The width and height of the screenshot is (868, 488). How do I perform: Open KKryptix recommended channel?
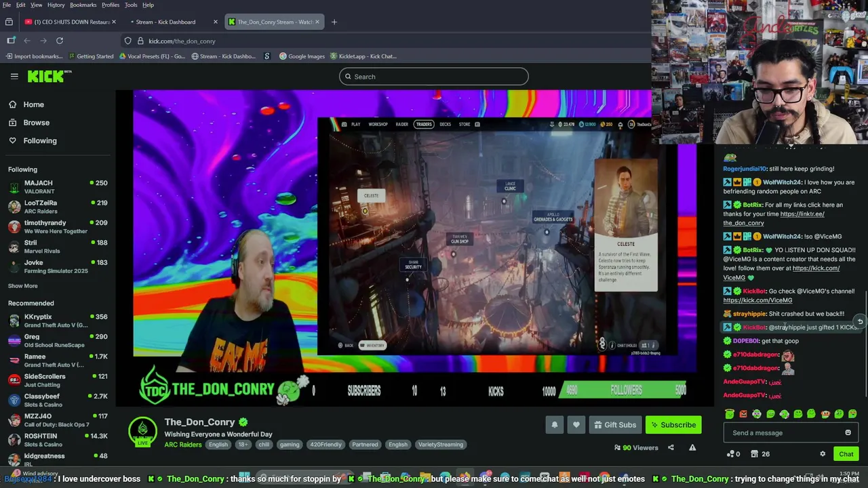(58, 321)
